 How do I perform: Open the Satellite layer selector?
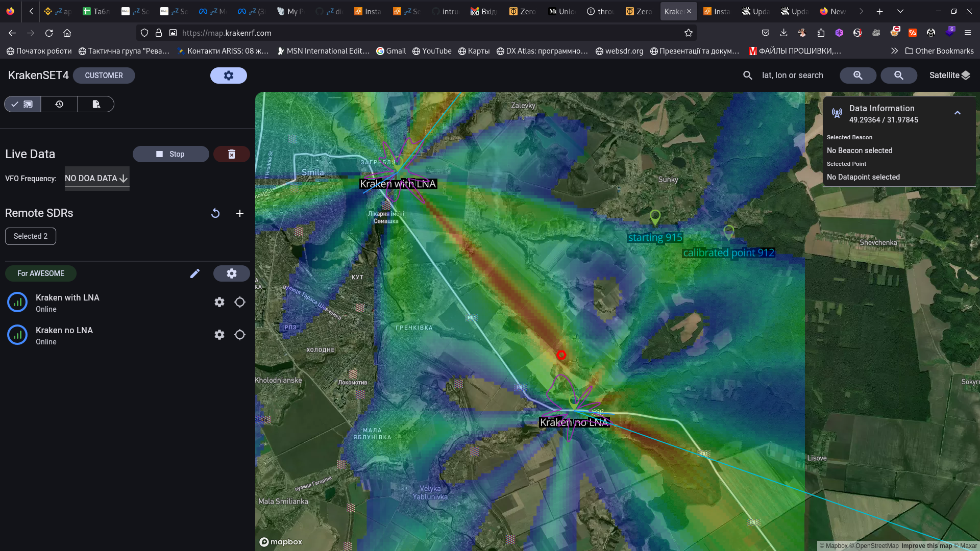click(950, 76)
